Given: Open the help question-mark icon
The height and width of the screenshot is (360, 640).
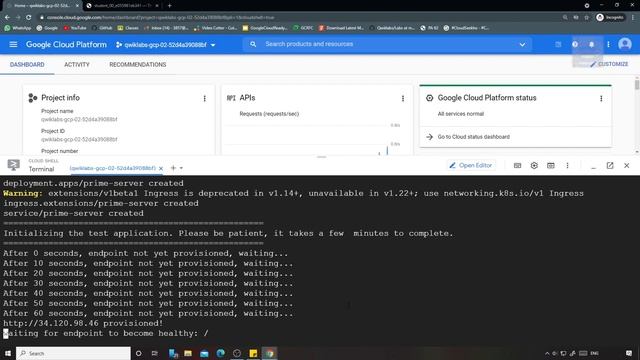Looking at the screenshot, I should 575,44.
